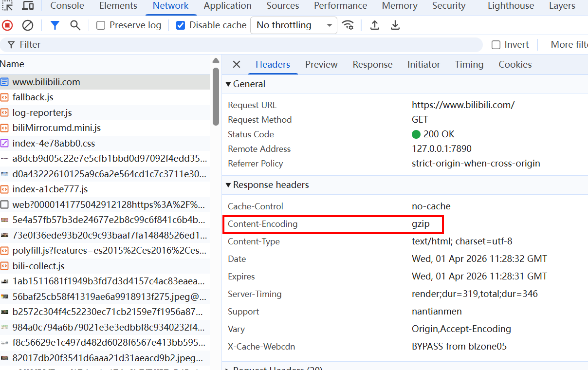588x370 pixels.
Task: Import HAR file upload icon
Action: tap(374, 25)
